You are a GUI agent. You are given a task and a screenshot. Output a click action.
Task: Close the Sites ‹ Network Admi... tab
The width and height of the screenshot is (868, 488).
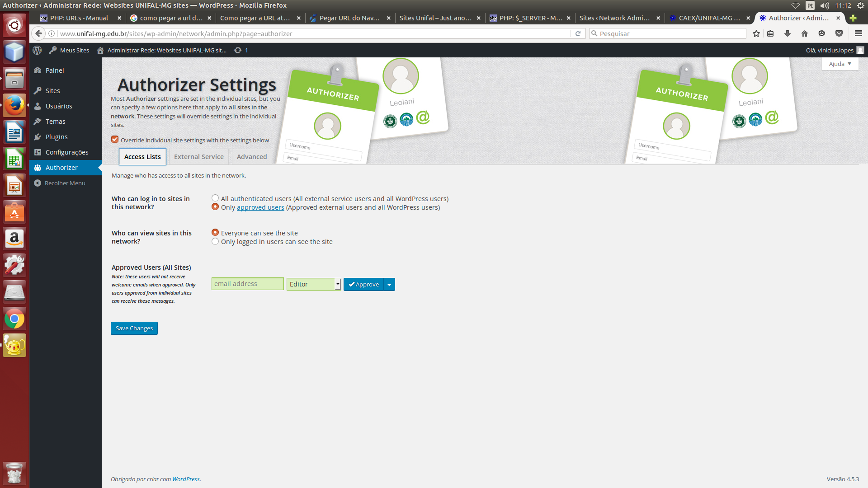tap(658, 18)
